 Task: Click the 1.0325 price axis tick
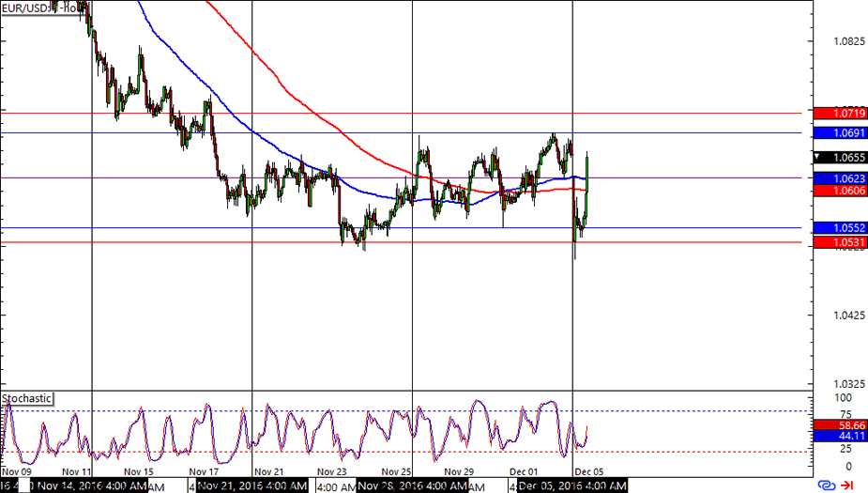point(848,384)
